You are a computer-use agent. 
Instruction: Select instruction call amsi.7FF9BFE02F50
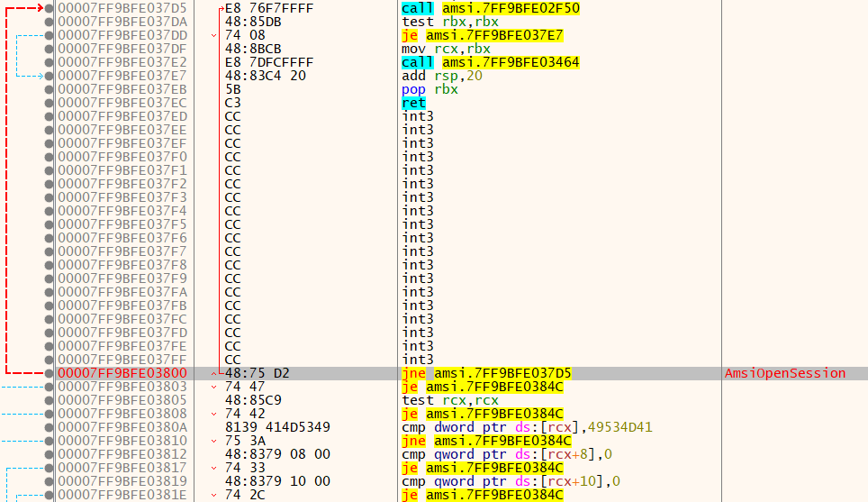point(491,8)
